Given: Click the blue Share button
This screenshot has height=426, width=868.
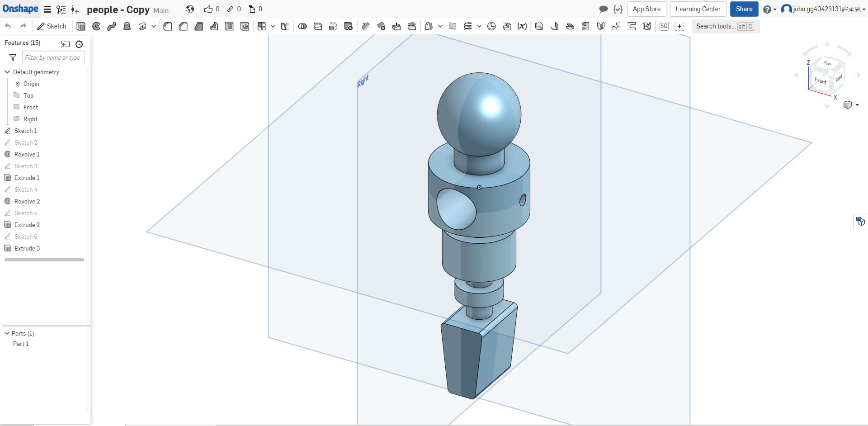Looking at the screenshot, I should (x=744, y=9).
